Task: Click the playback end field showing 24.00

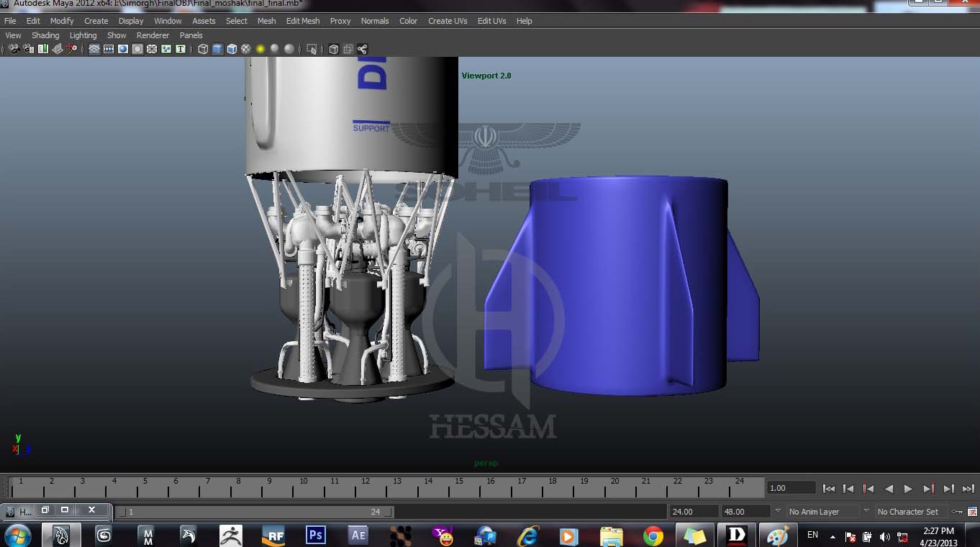Action: tap(694, 512)
